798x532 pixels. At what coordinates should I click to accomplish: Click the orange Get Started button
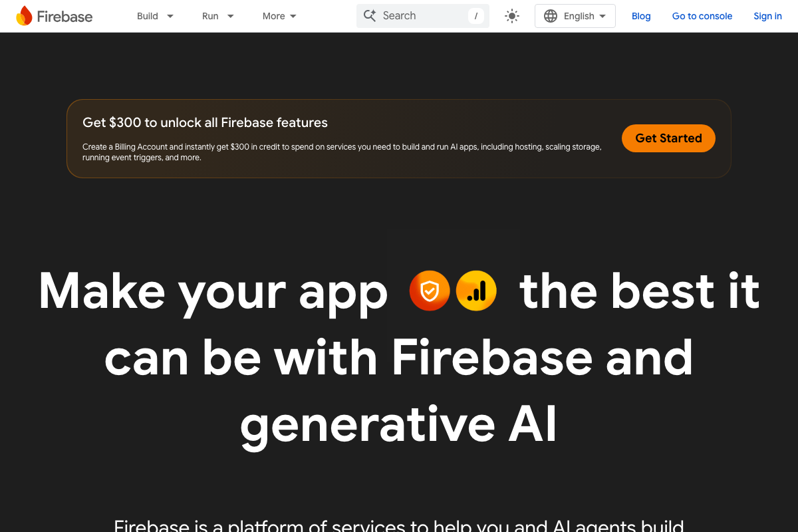pos(668,138)
